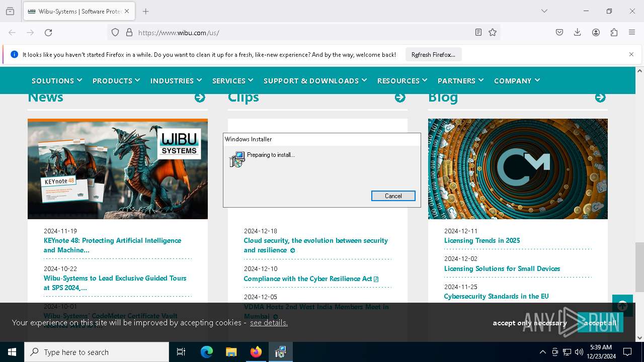644x362 pixels.
Task: Expand the INDUSTRIES dropdown menu
Action: pyautogui.click(x=176, y=80)
